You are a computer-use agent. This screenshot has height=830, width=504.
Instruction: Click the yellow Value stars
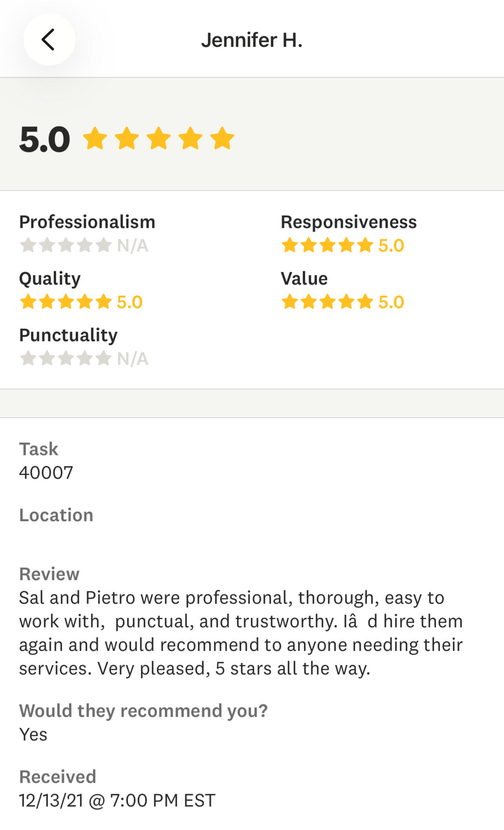[327, 302]
